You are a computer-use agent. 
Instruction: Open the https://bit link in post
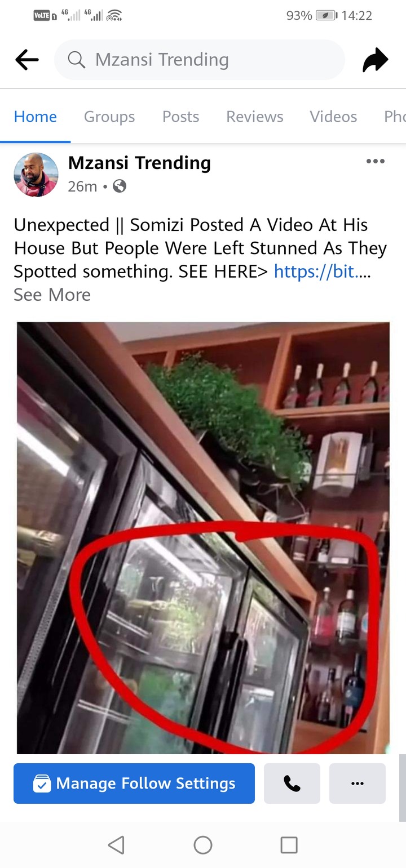[x=322, y=271]
